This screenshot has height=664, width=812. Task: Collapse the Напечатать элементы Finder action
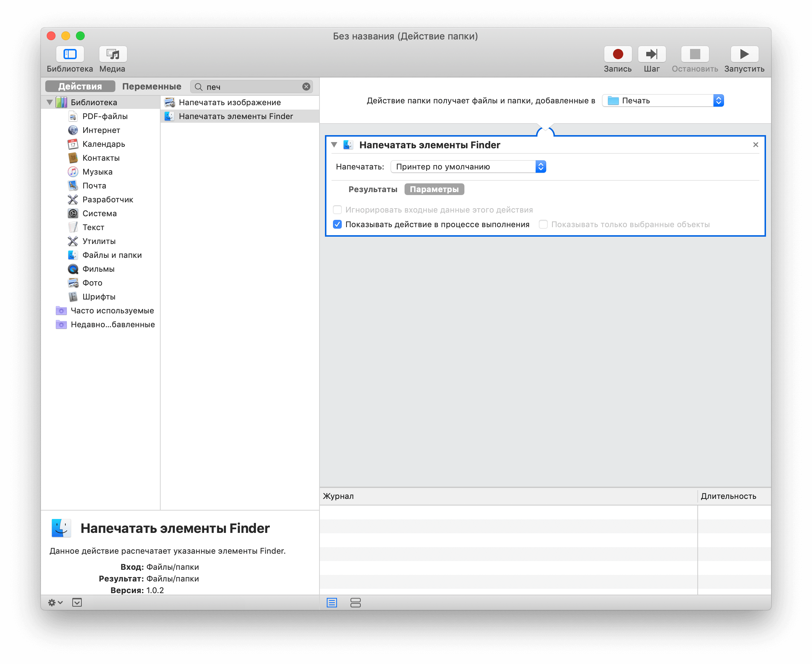pos(334,145)
